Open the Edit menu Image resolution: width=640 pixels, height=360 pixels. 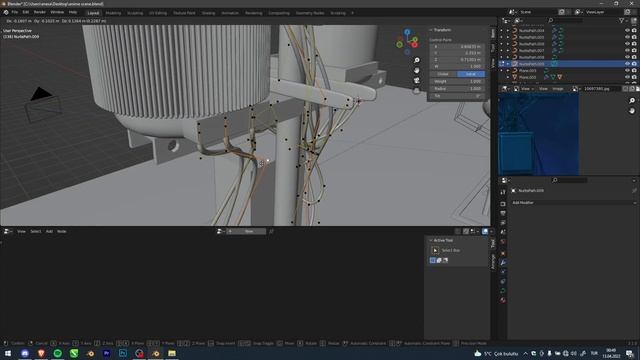pos(26,12)
